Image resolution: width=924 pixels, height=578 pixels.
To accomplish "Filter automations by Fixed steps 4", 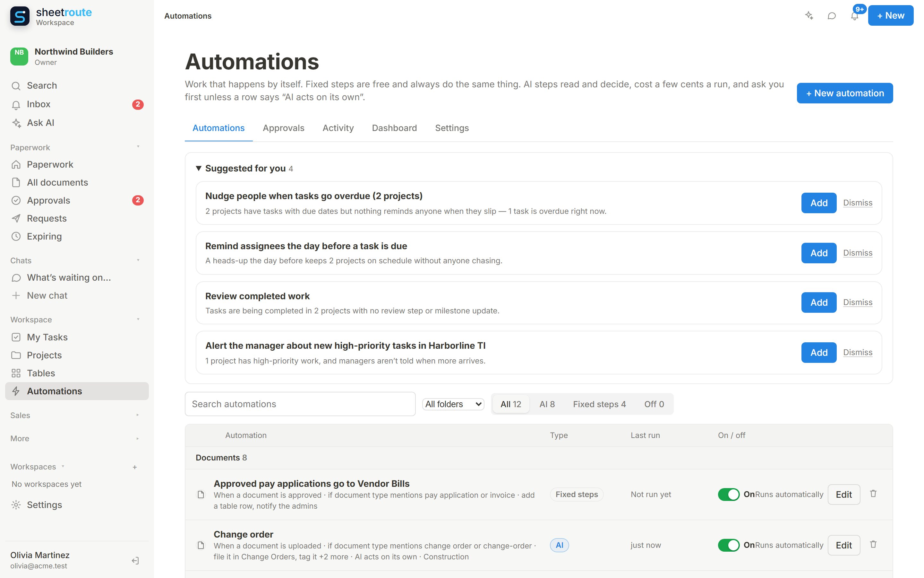I will (599, 404).
